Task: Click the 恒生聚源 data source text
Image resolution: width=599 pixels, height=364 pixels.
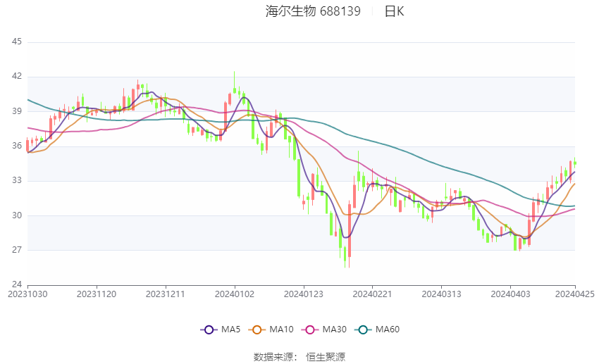Action: coord(326,357)
